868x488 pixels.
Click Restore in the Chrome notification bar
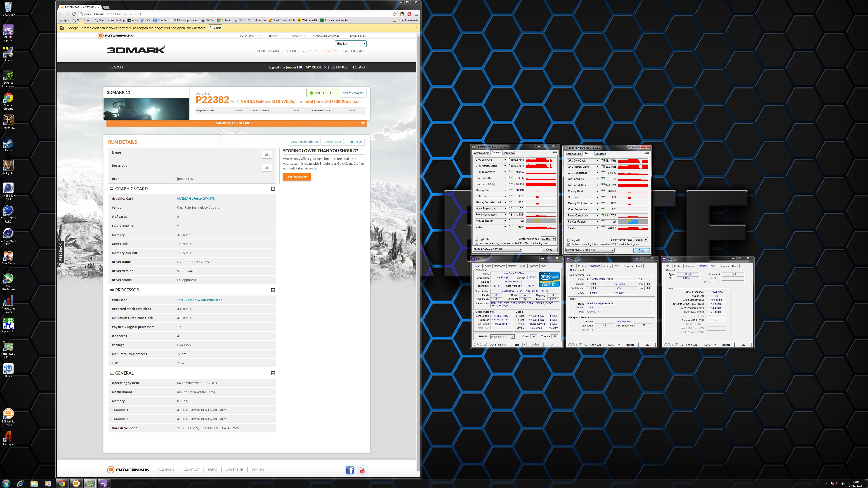[215, 28]
